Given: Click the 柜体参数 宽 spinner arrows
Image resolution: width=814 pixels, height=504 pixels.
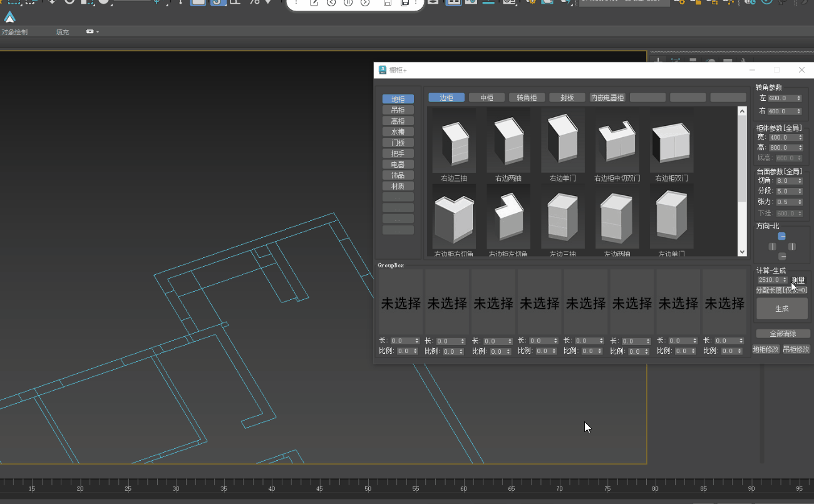Looking at the screenshot, I should [800, 138].
